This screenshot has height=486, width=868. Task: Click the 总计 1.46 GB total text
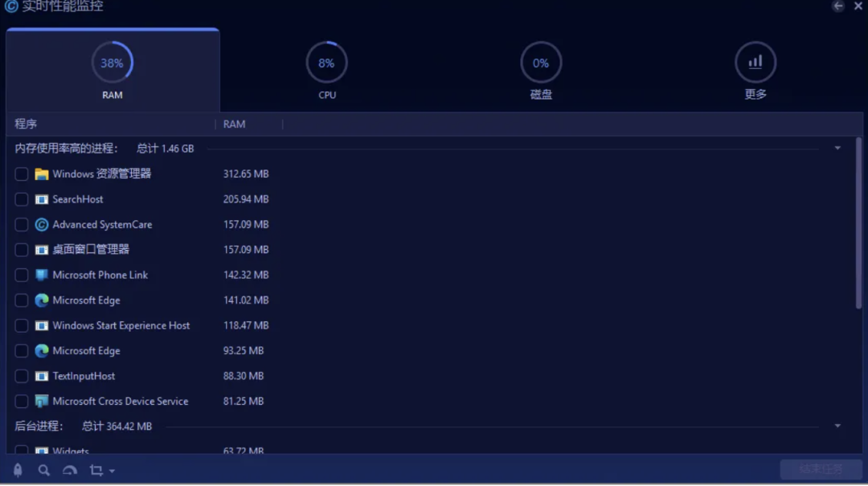[x=165, y=149]
